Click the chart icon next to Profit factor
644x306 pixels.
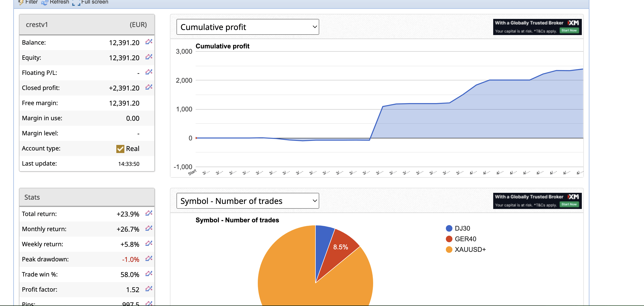(149, 289)
